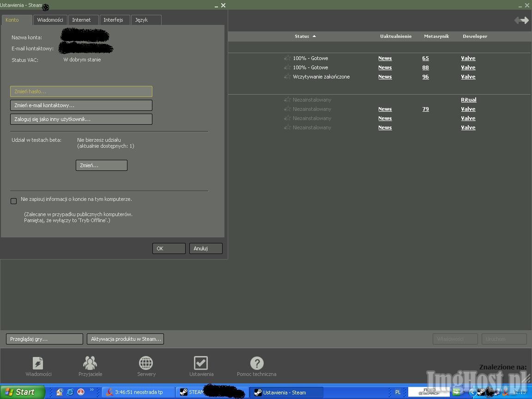Image resolution: width=532 pixels, height=399 pixels.
Task: Cancel the dialog with Anuluj
Action: [x=206, y=248]
